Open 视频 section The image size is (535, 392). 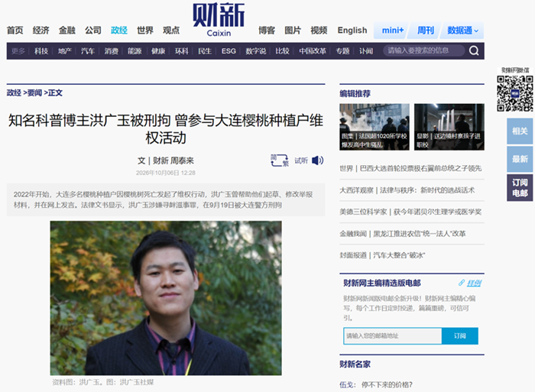pyautogui.click(x=319, y=31)
